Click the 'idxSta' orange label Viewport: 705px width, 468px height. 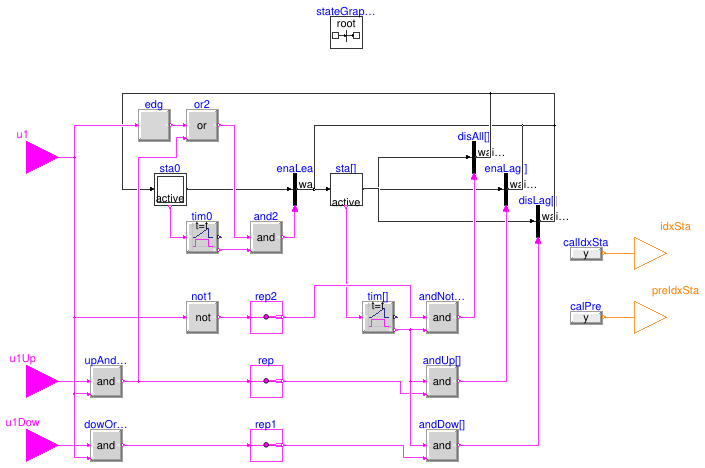coord(675,226)
